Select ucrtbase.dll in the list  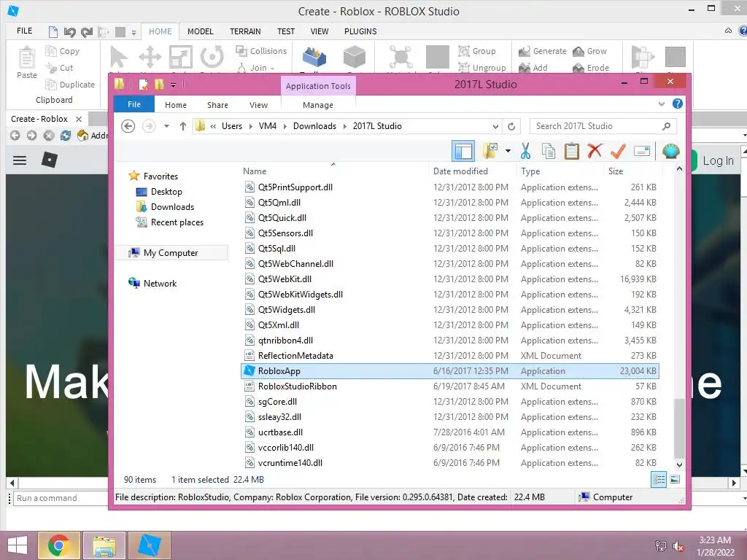tap(450, 432)
